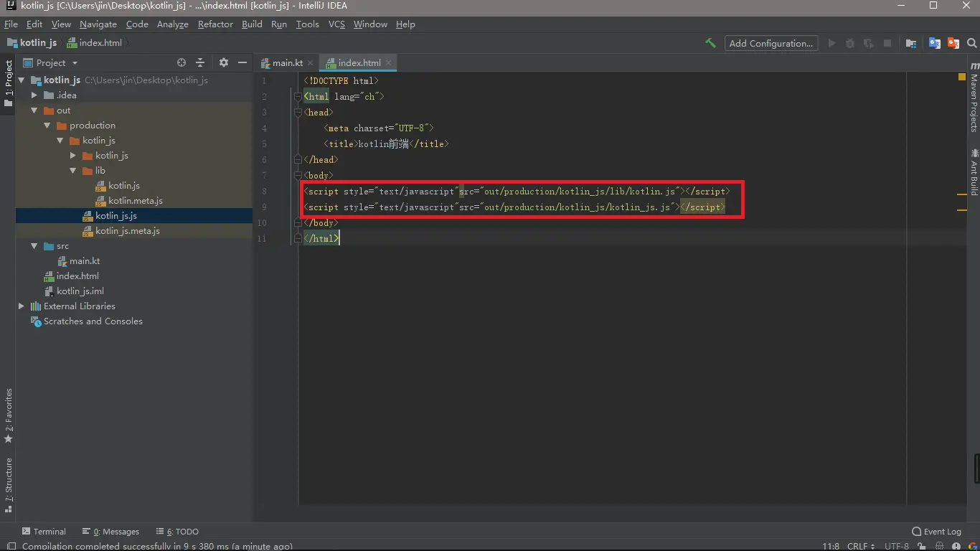Click the orange Google Translate icon
This screenshot has width=980, height=551.
click(x=953, y=43)
